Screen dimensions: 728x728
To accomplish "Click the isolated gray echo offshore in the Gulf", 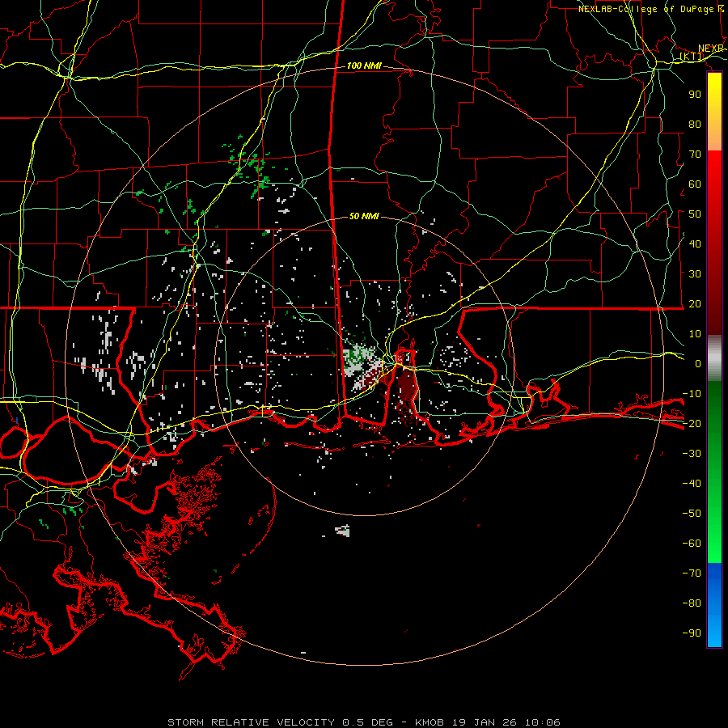I will pyautogui.click(x=343, y=531).
